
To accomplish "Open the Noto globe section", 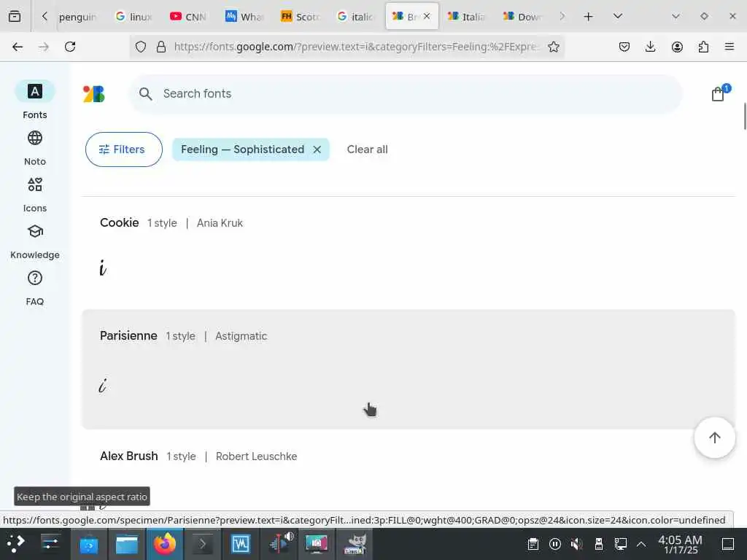I will pyautogui.click(x=35, y=148).
